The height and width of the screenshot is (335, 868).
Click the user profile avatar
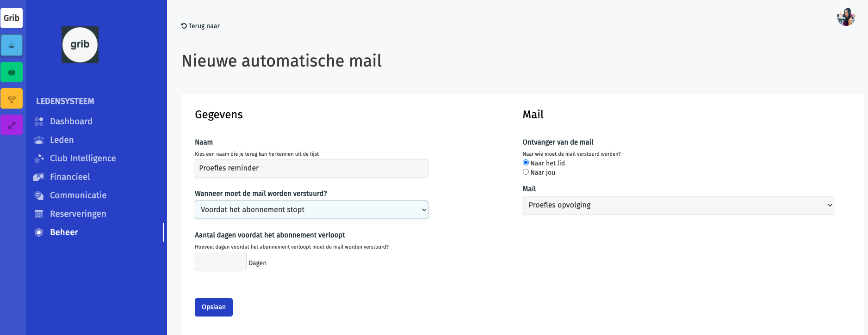pyautogui.click(x=846, y=17)
